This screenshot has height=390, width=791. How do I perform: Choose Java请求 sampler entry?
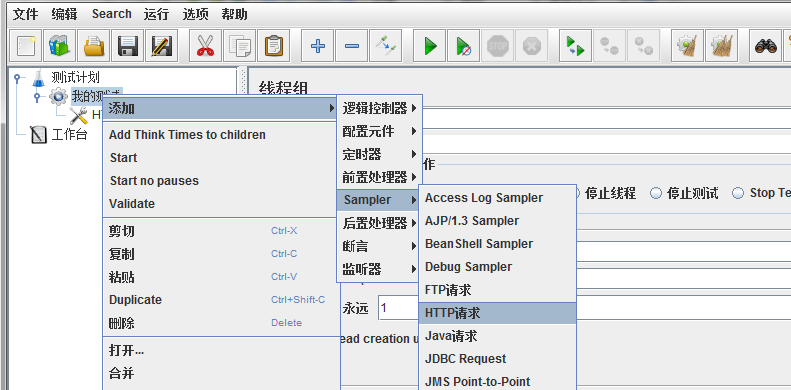497,336
